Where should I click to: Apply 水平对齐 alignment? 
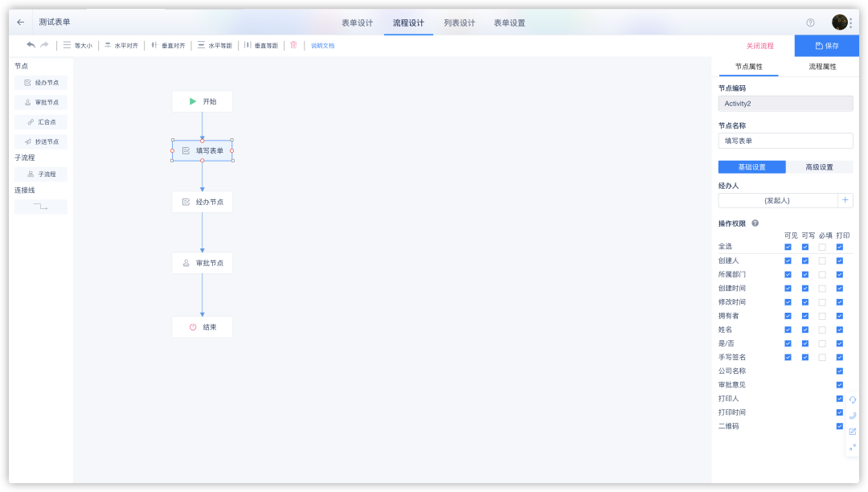[121, 45]
